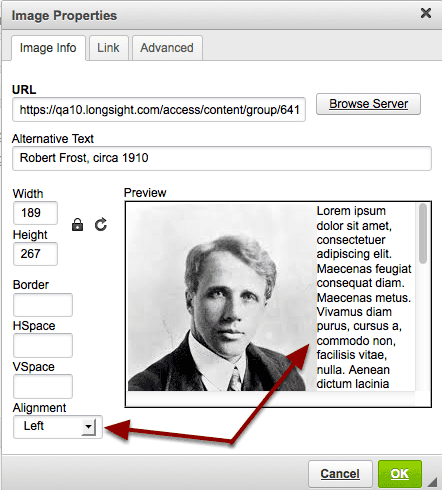Screen dimensions: 442x490
Task: Click the preview pane vertical scrollbar thumb
Action: 423,233
